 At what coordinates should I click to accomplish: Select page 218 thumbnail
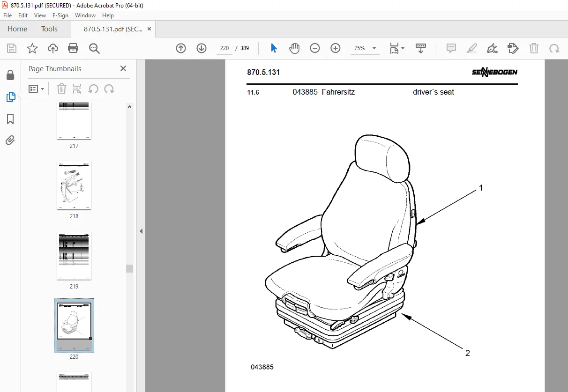(x=74, y=185)
